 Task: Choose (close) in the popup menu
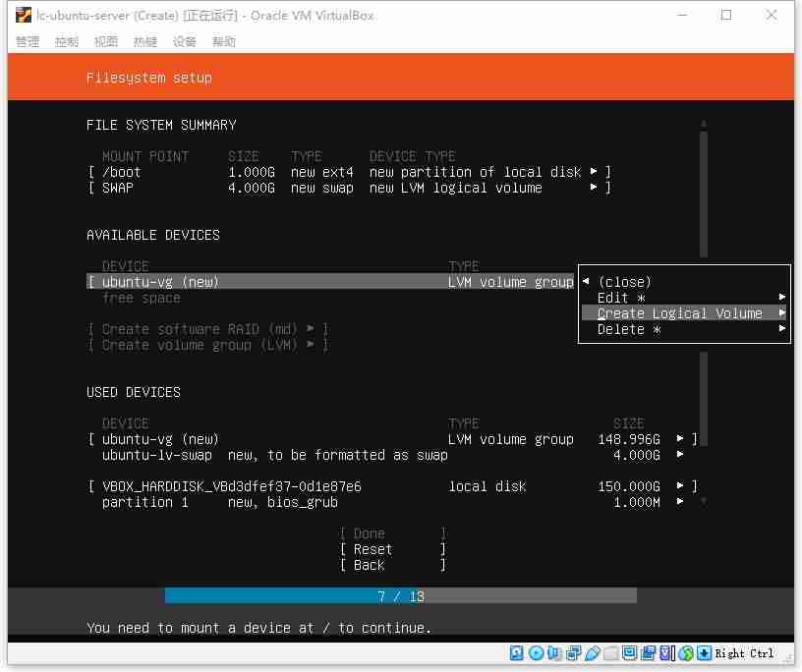tap(684, 282)
